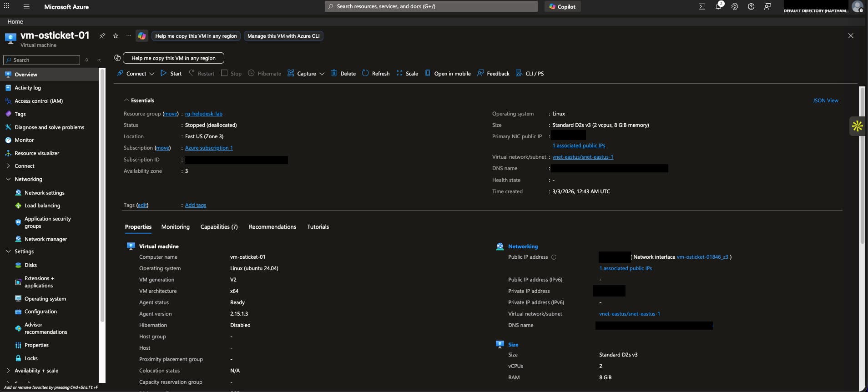Open CLI / PS from toolbar

(530, 73)
